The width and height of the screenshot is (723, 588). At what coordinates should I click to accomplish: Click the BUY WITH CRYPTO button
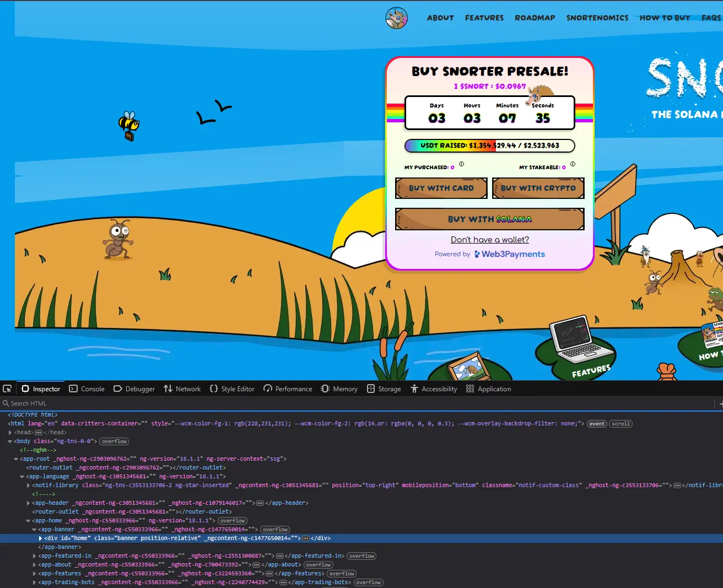(x=538, y=188)
